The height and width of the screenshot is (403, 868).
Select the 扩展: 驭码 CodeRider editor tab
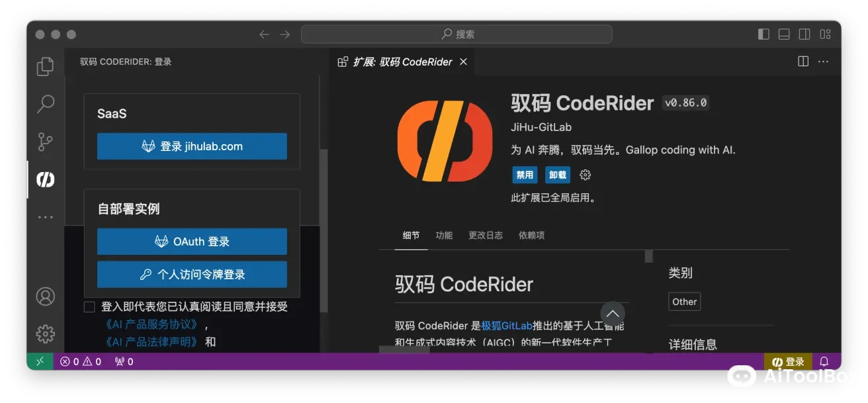click(x=402, y=62)
